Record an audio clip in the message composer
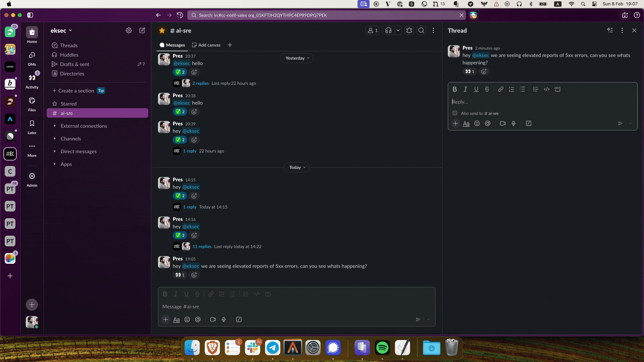This screenshot has width=644, height=362. click(x=224, y=319)
